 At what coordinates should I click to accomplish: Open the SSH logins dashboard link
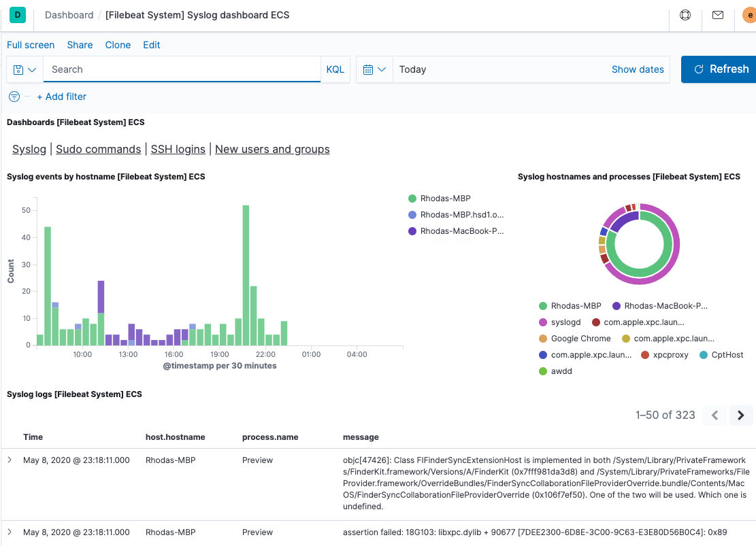coord(178,149)
